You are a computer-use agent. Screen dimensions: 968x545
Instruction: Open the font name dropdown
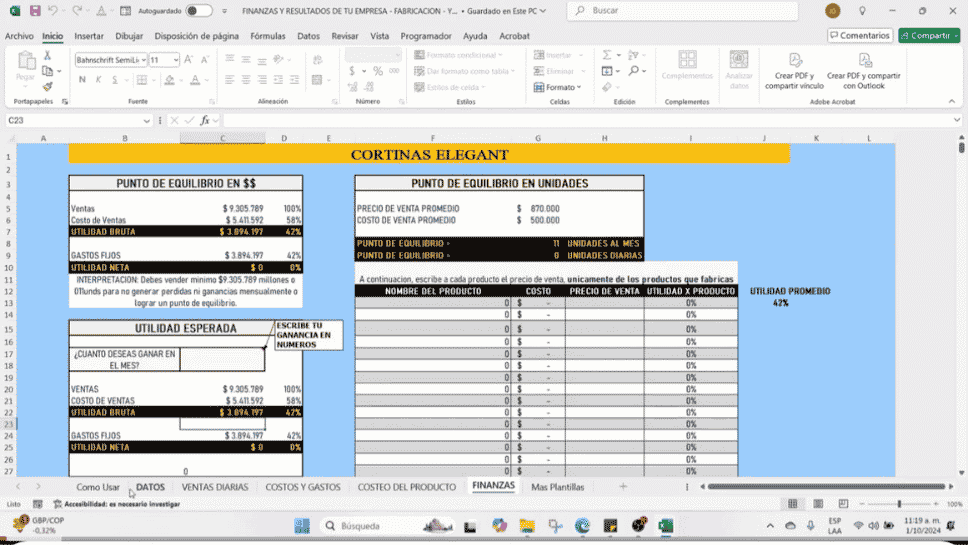point(143,60)
